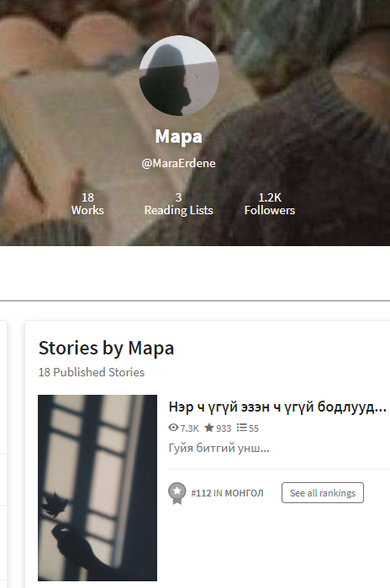Click the 55 parts count
Screen dimensions: 390x588
(254, 428)
